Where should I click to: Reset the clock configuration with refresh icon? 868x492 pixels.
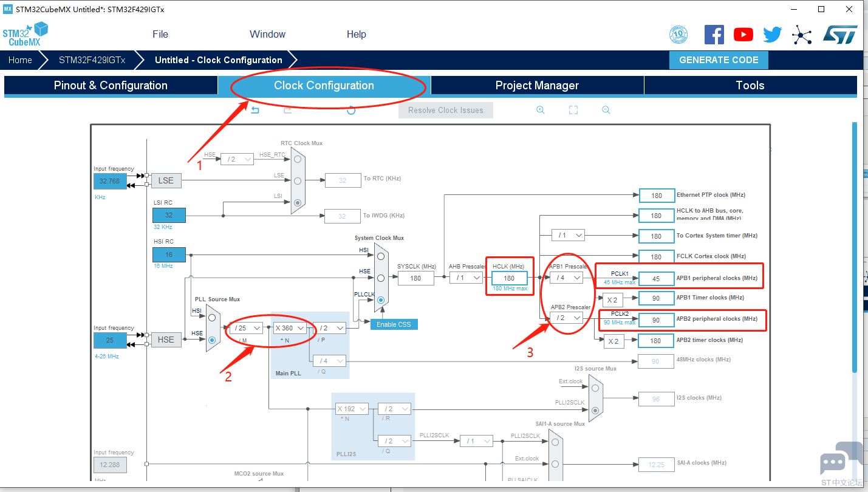[x=351, y=110]
